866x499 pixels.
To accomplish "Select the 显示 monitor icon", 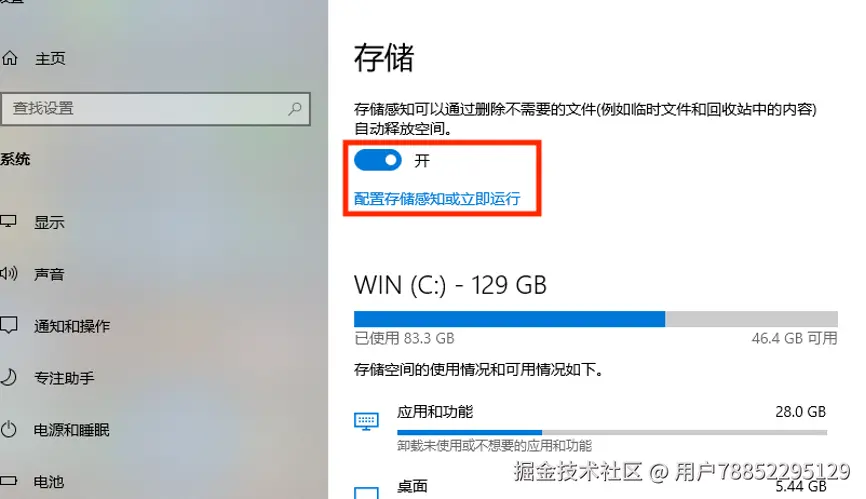I will [8, 222].
